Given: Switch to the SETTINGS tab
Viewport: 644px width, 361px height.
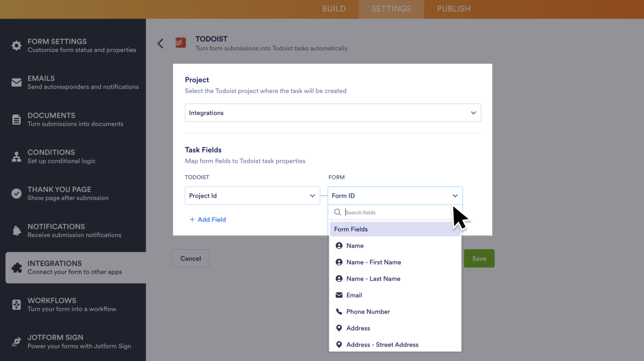Looking at the screenshot, I should click(391, 9).
